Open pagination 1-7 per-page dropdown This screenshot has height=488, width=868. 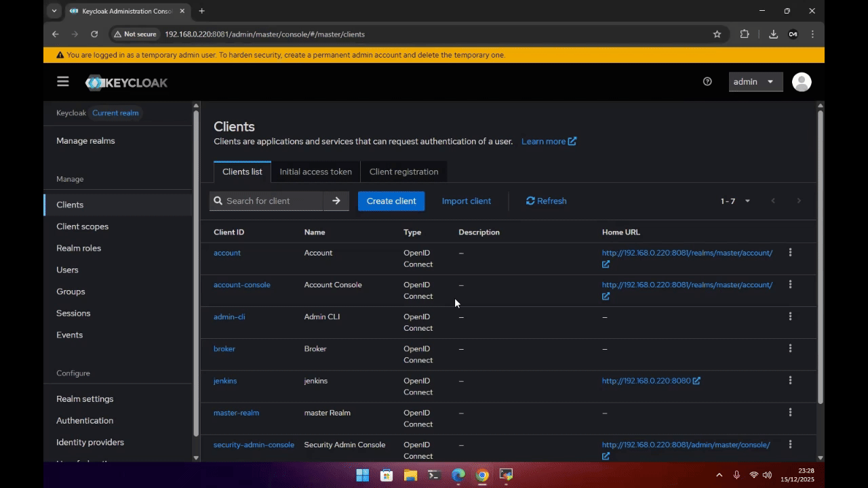[x=735, y=201]
